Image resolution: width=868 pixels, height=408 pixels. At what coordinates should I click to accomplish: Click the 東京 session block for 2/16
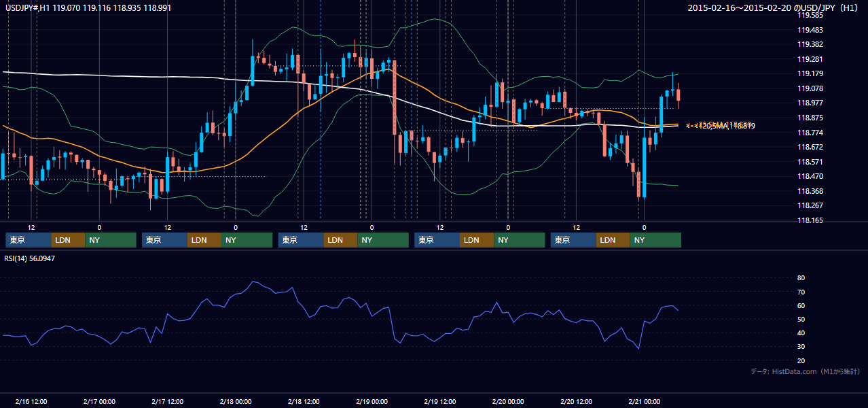coord(28,240)
